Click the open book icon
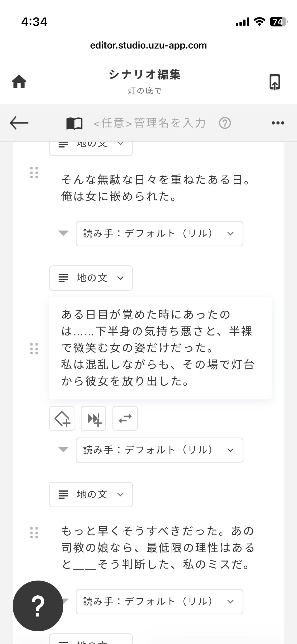 point(74,123)
